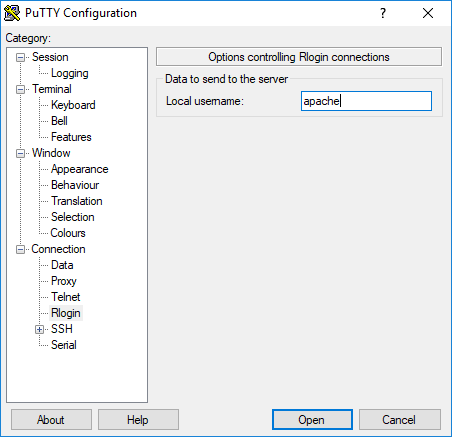Collapse the Connection tree node

[20, 250]
